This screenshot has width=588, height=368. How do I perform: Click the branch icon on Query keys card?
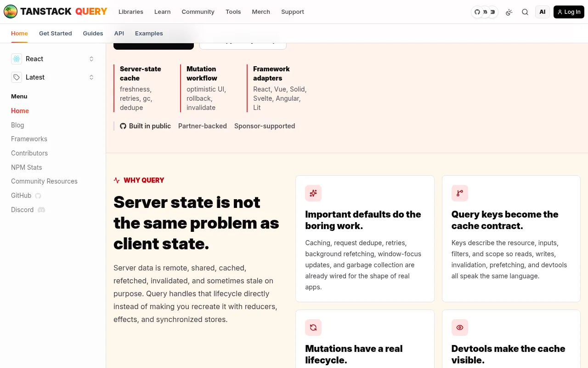[x=460, y=193]
